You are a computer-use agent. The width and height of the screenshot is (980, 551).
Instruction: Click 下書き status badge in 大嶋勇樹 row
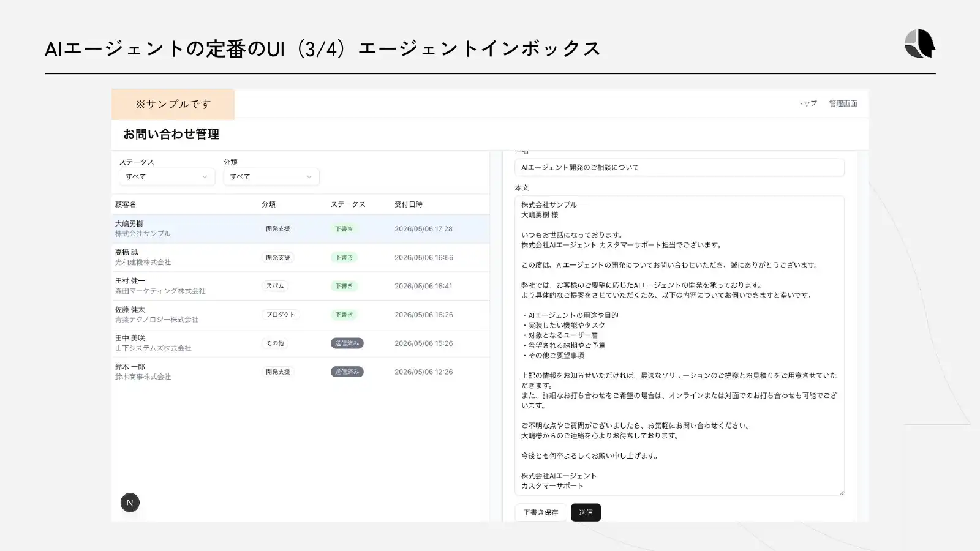[344, 229]
